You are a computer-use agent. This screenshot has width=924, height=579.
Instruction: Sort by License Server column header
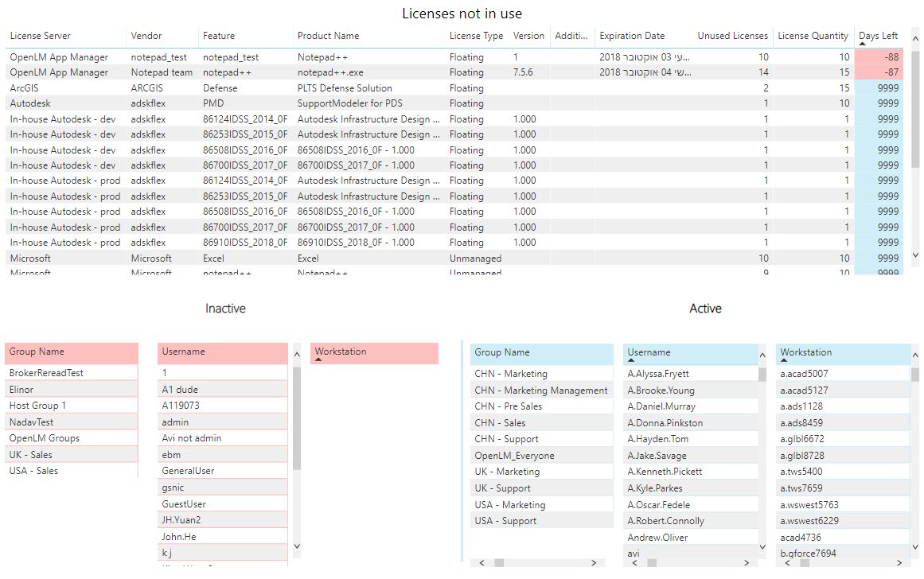[x=40, y=36]
